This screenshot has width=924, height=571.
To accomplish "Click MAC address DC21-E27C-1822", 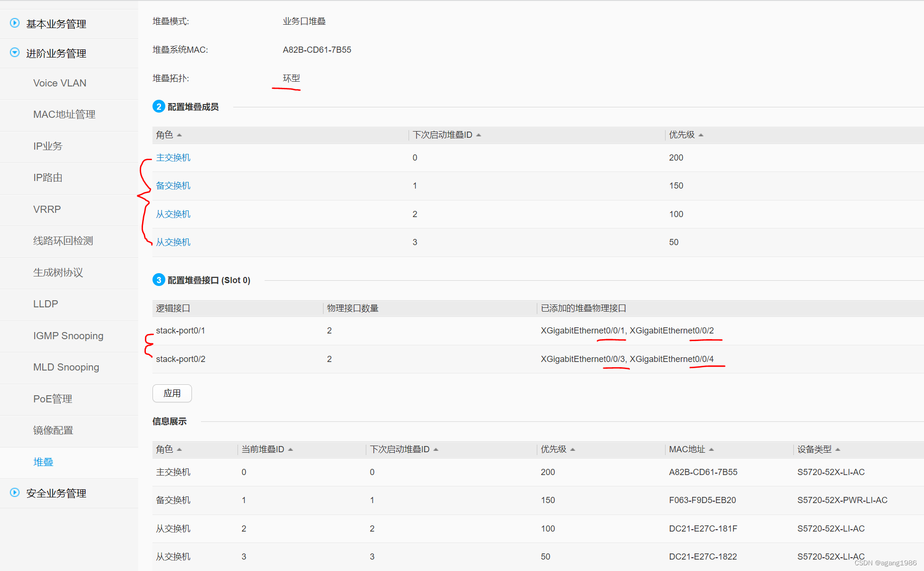I will click(703, 557).
